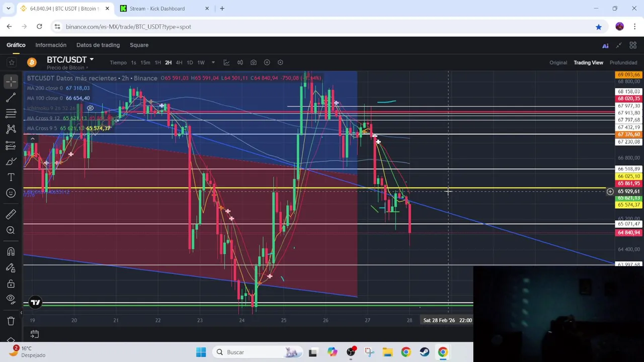Screen dimensions: 644x362
Task: Open more time intervals dropdown arrow
Action: [x=213, y=62]
